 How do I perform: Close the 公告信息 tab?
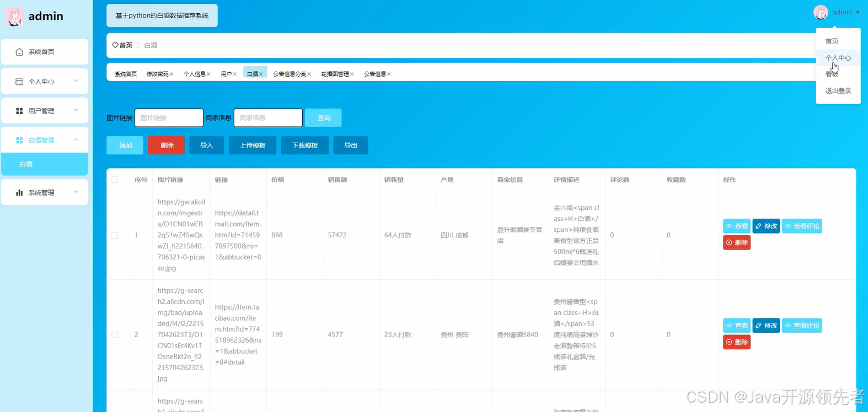pyautogui.click(x=389, y=74)
